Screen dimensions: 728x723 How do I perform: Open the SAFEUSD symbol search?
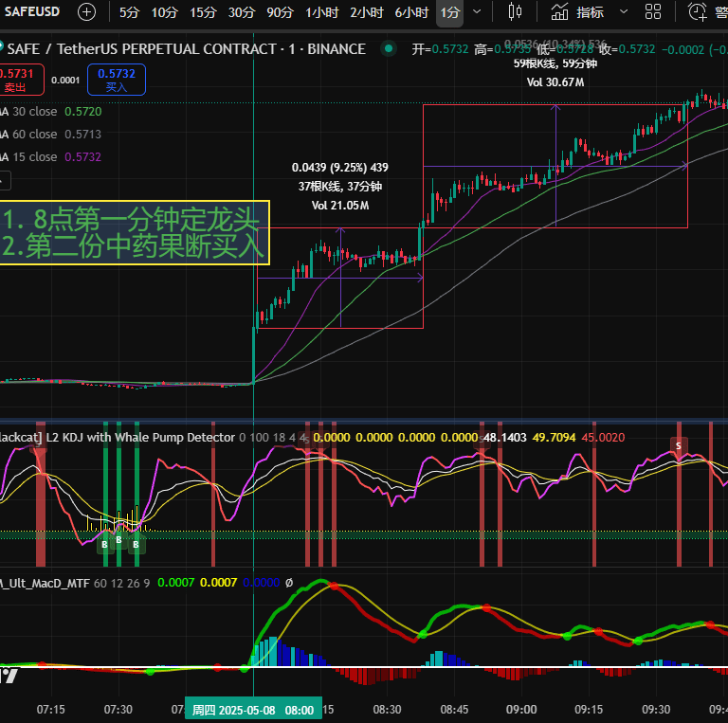coord(31,11)
